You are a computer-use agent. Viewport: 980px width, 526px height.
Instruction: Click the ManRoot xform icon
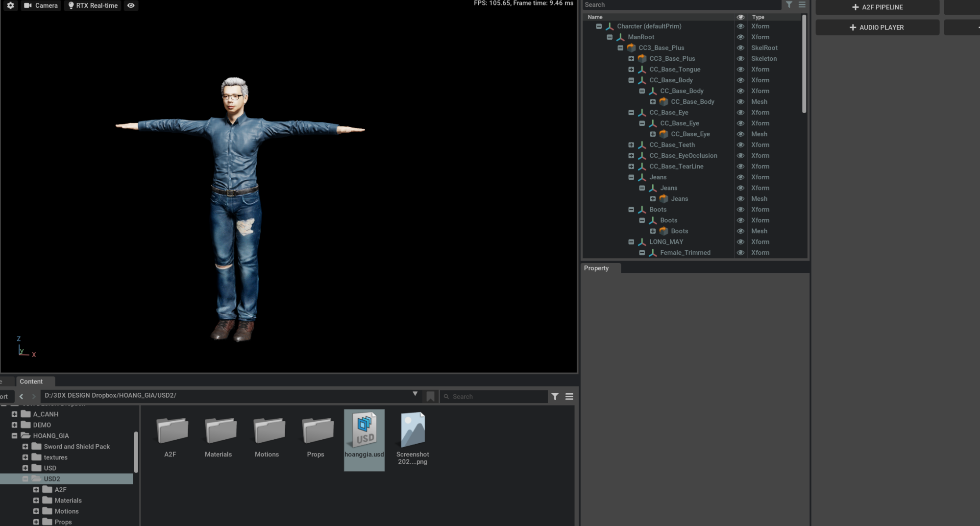click(x=620, y=37)
